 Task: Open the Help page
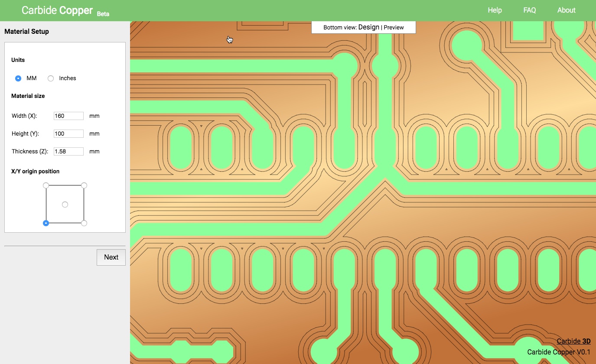click(x=495, y=10)
